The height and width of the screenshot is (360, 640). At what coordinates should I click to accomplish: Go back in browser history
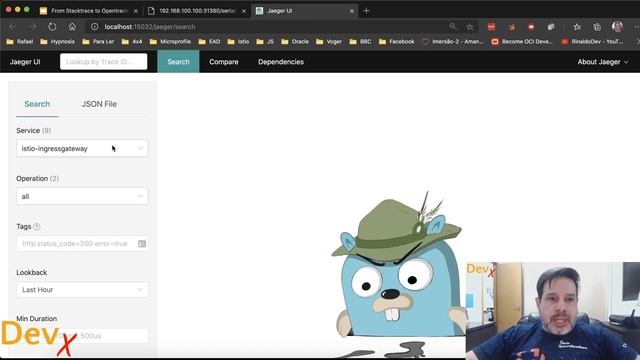[x=12, y=27]
